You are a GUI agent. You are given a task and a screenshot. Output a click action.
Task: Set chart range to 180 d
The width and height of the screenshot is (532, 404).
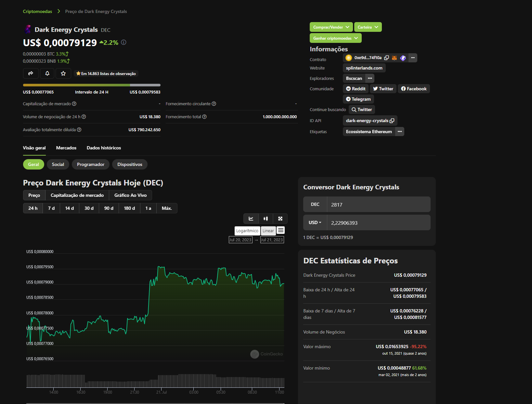coord(129,208)
